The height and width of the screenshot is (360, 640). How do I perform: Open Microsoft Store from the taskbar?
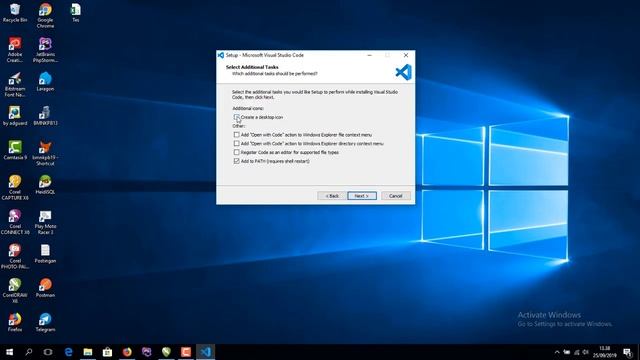107,352
